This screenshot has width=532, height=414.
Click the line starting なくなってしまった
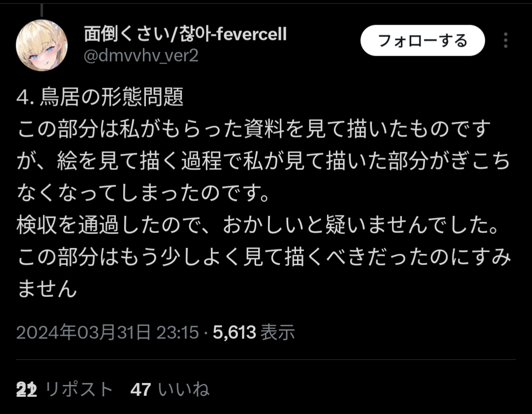143,193
